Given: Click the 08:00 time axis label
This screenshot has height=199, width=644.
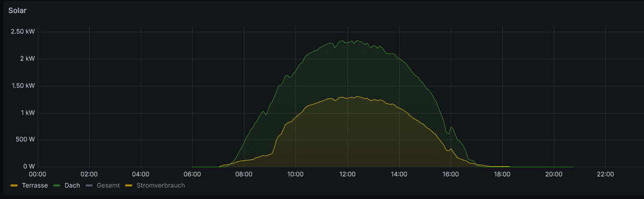Looking at the screenshot, I should coord(244,175).
